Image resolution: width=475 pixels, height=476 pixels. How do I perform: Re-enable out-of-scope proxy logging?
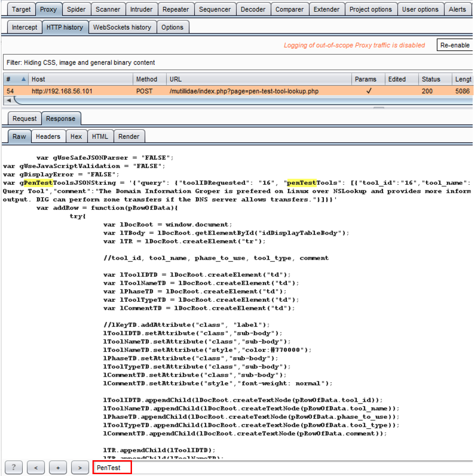pos(455,45)
